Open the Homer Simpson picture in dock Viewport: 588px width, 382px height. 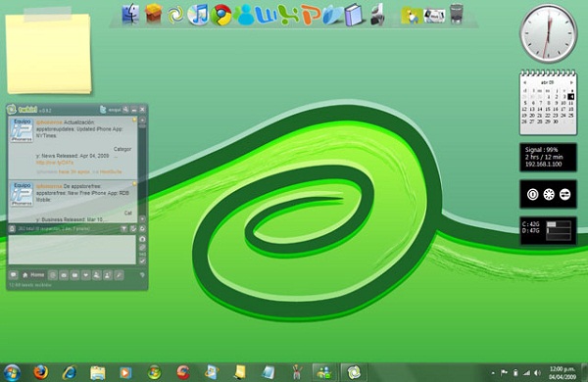click(x=411, y=16)
